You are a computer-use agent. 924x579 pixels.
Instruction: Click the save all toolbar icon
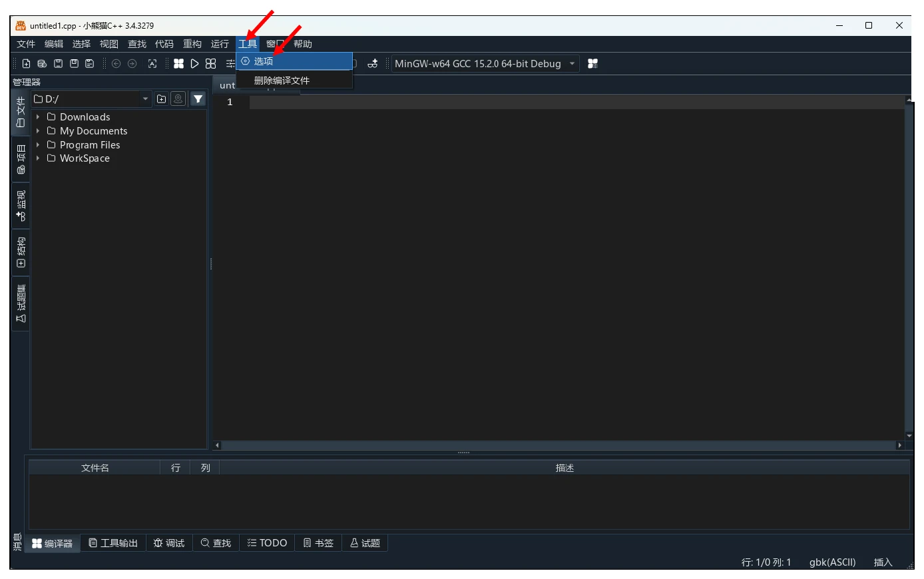click(x=90, y=64)
